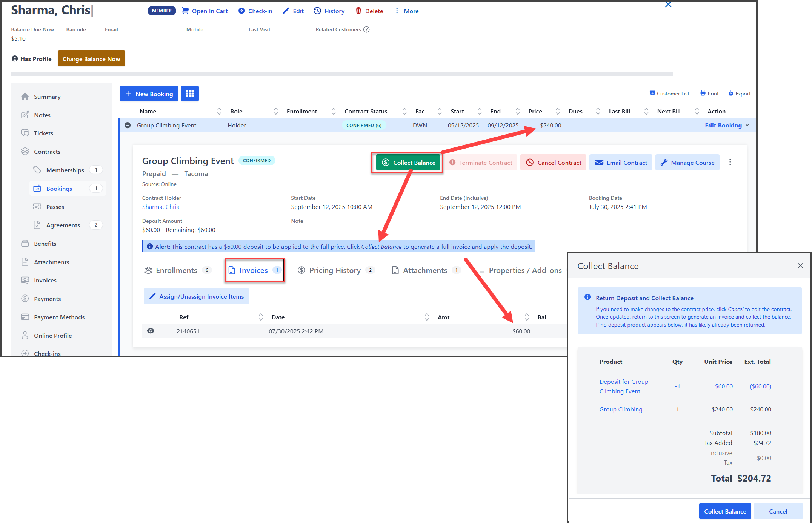Click the Sharma, Chris contract holder link
812x523 pixels.
pos(160,207)
